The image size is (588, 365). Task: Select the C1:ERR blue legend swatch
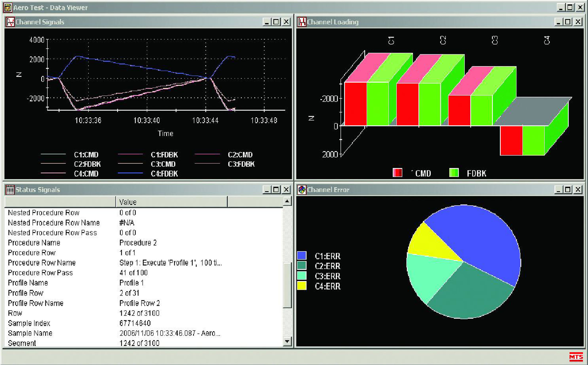[301, 256]
